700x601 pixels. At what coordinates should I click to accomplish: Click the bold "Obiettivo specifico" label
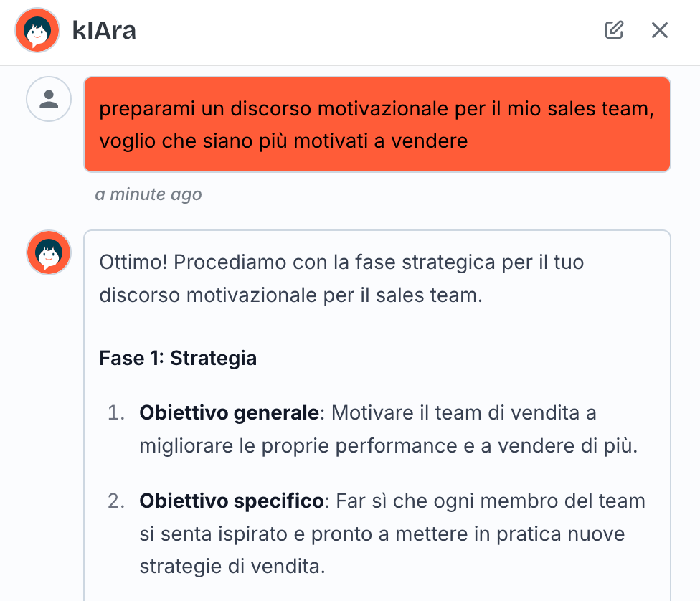pos(231,501)
